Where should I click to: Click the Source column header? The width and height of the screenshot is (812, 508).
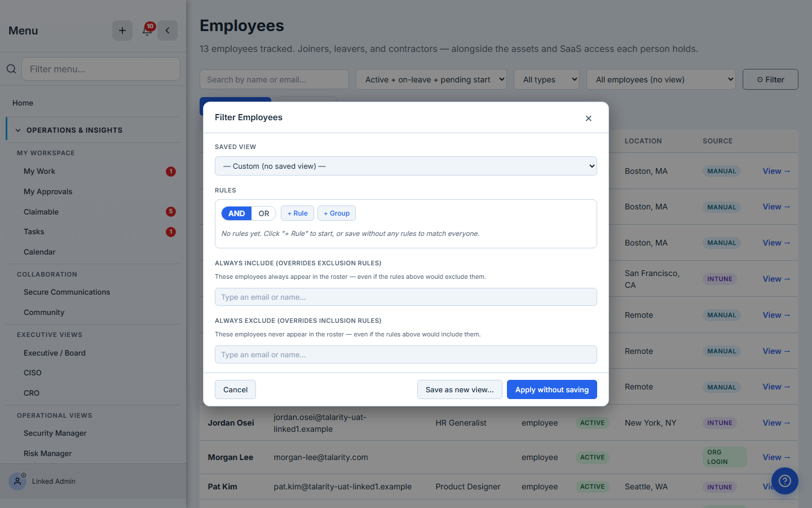(717, 141)
